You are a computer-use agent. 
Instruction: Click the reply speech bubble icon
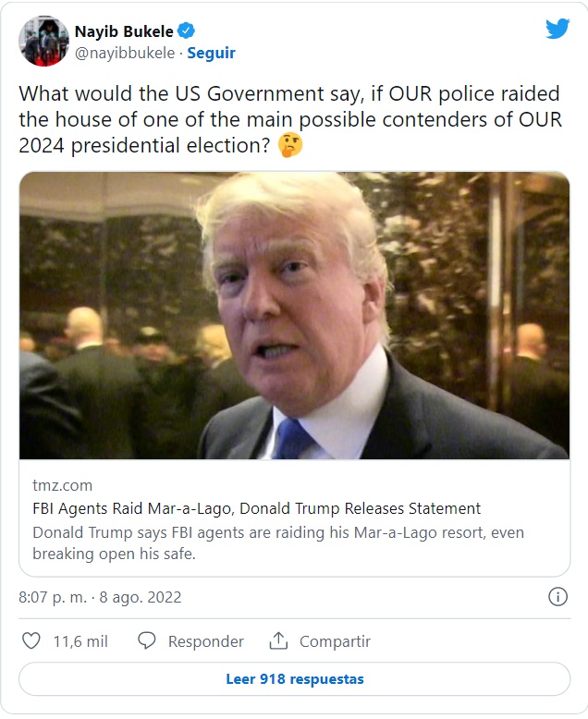147,640
